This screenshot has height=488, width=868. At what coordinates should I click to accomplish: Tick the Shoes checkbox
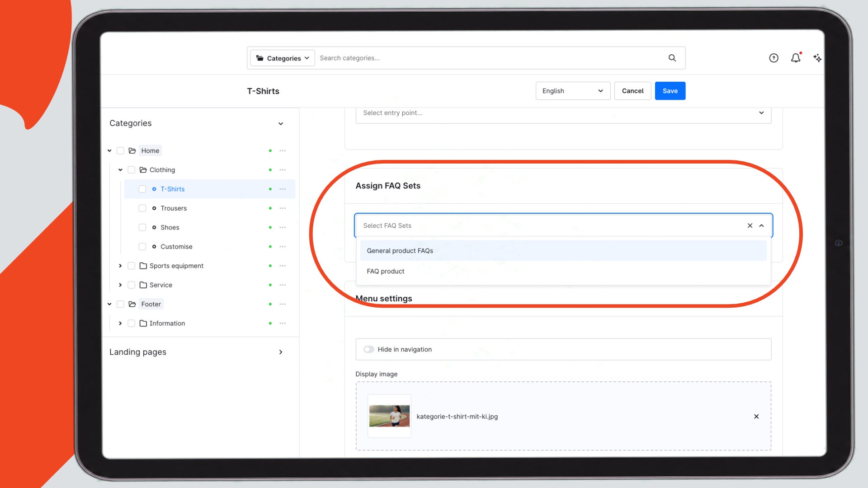(142, 227)
